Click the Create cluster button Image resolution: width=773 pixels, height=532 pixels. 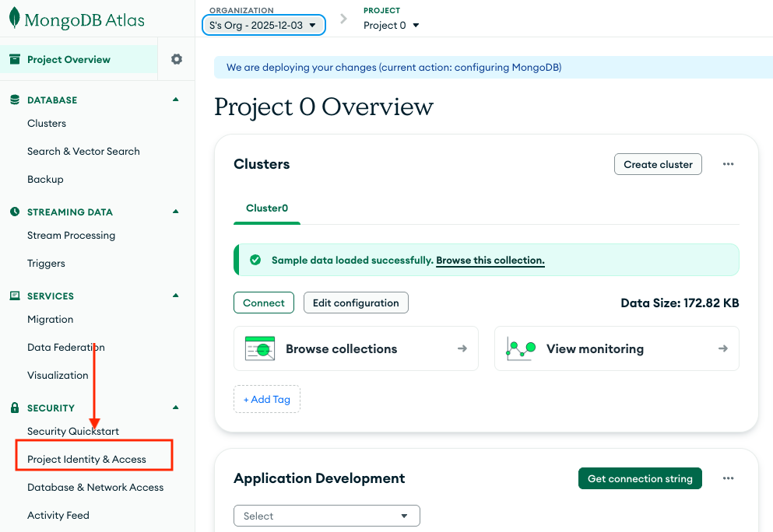coord(658,164)
